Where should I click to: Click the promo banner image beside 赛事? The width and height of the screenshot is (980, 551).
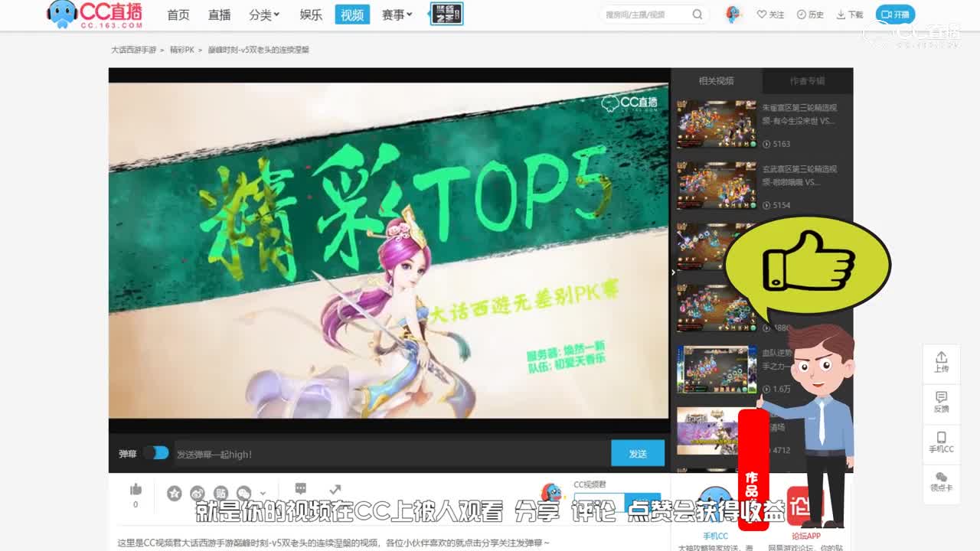tap(446, 14)
